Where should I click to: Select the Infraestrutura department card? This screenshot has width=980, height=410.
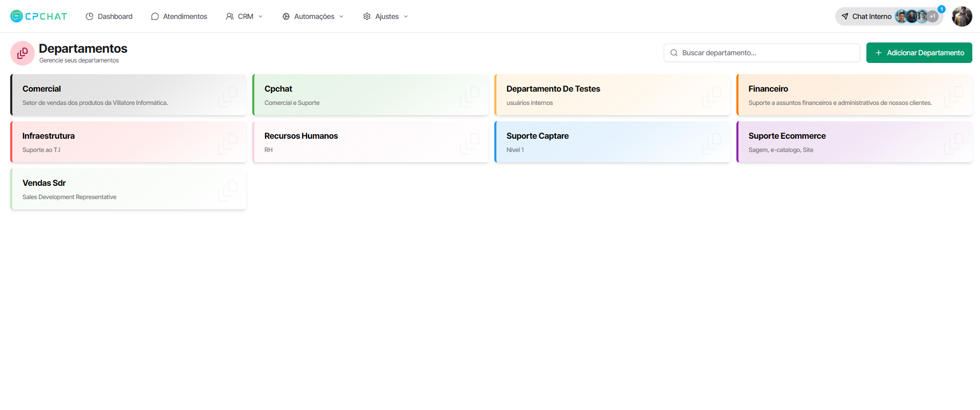(x=128, y=142)
